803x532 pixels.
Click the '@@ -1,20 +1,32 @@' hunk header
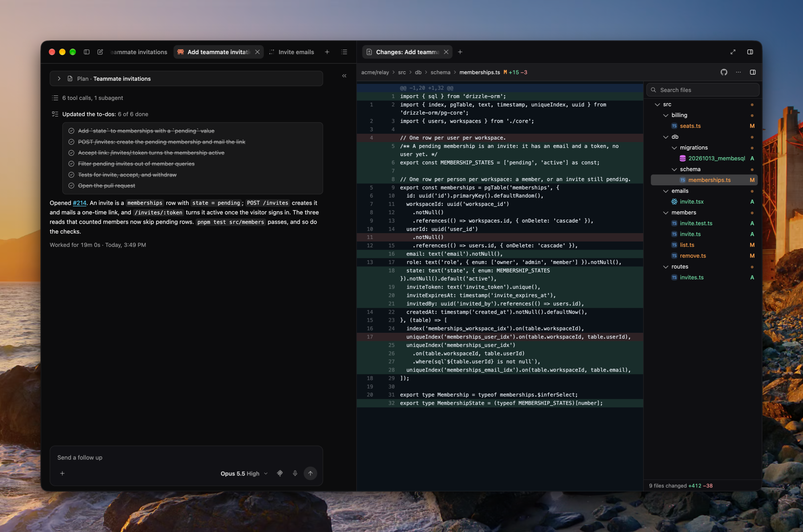click(427, 88)
